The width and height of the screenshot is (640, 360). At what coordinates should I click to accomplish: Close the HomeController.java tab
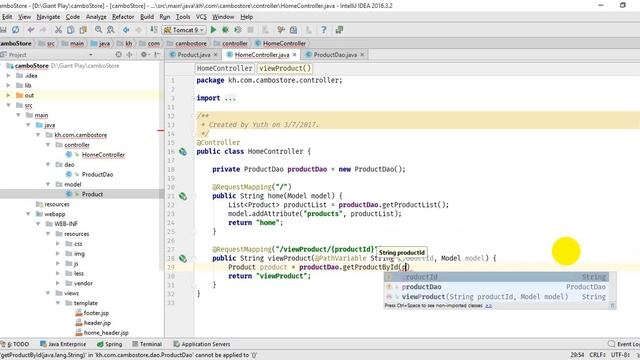tap(294, 55)
